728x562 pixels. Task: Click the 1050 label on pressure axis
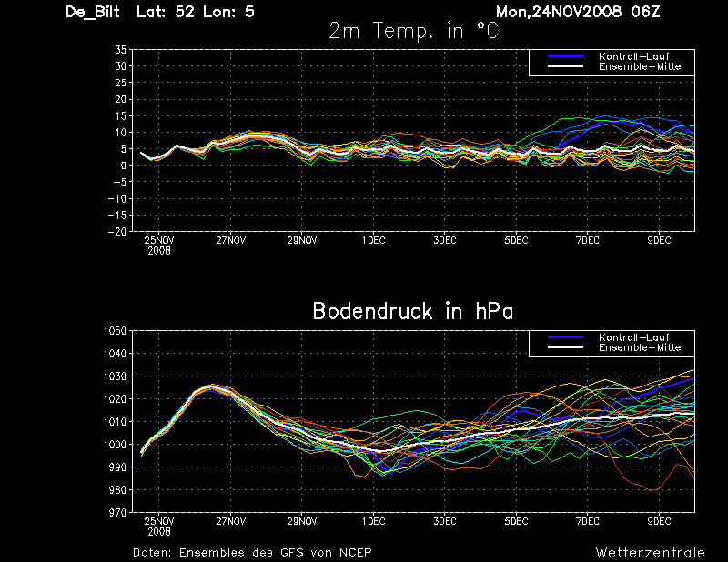116,331
